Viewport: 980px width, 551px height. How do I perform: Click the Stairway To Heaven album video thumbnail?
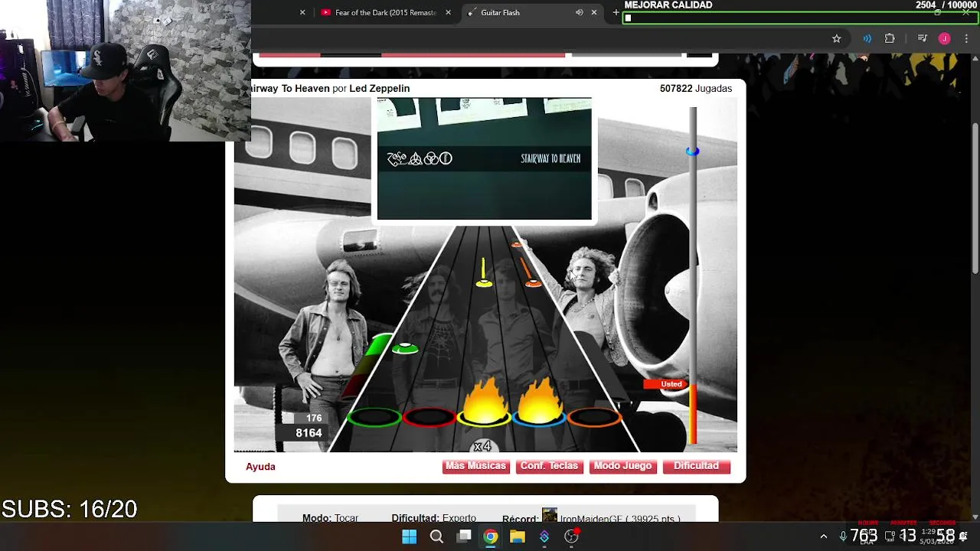coord(484,158)
